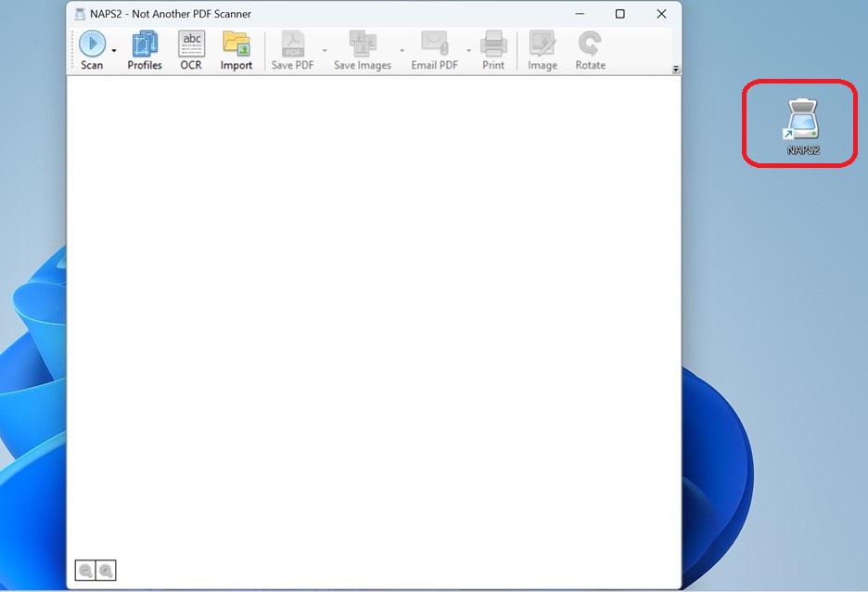Start a scan with the Scan button
The image size is (868, 592).
92,50
